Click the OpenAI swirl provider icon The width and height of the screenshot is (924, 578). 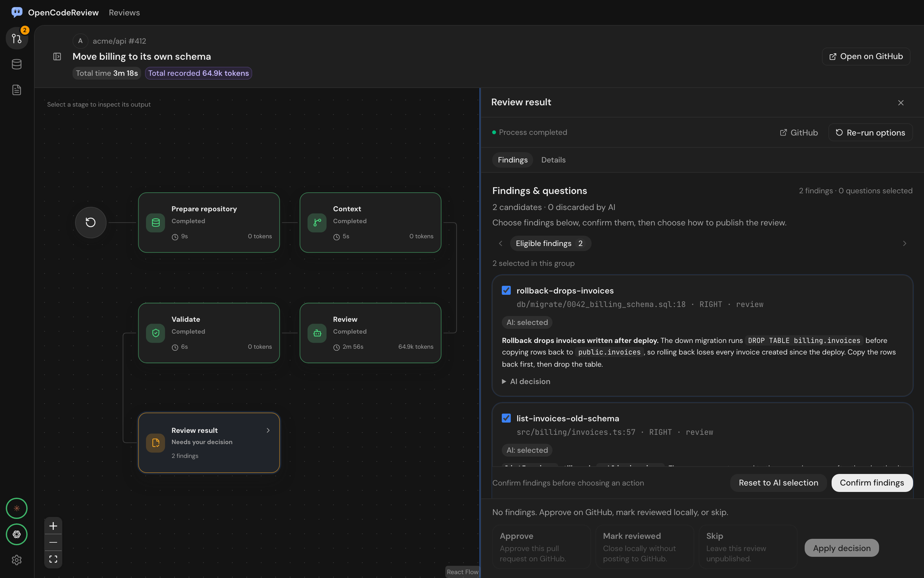[17, 534]
